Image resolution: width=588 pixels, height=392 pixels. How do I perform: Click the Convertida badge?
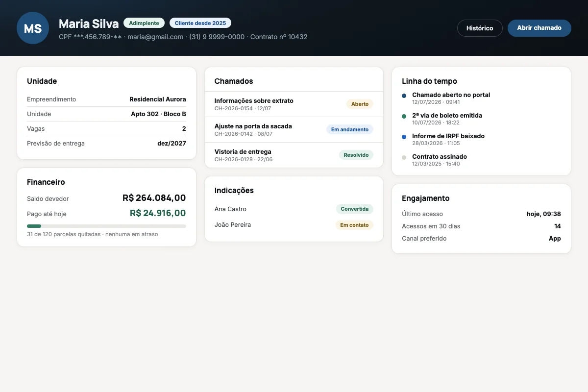[355, 209]
